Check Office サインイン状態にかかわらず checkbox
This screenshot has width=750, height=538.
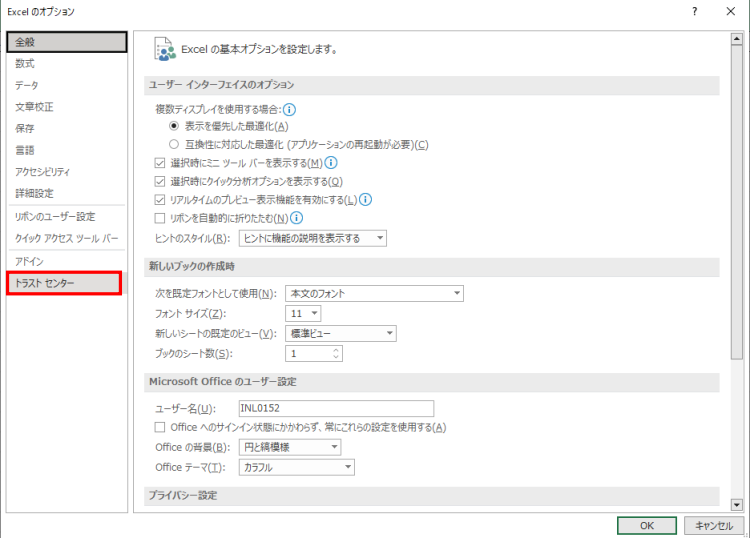point(160,427)
